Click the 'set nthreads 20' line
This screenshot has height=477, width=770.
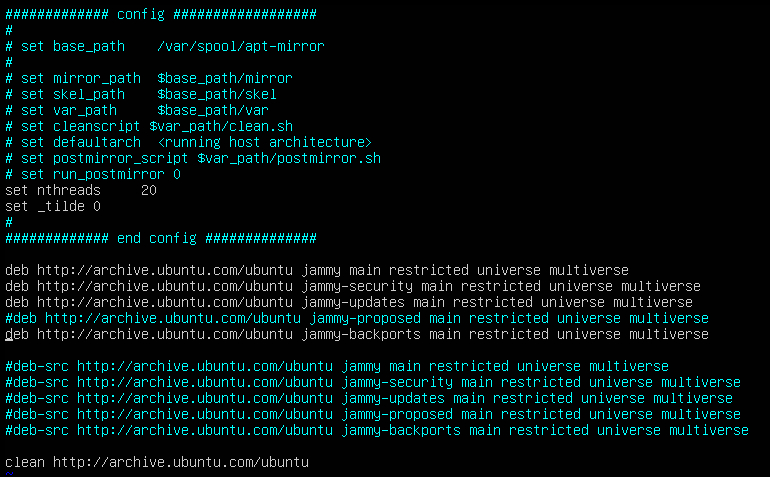pyautogui.click(x=81, y=190)
